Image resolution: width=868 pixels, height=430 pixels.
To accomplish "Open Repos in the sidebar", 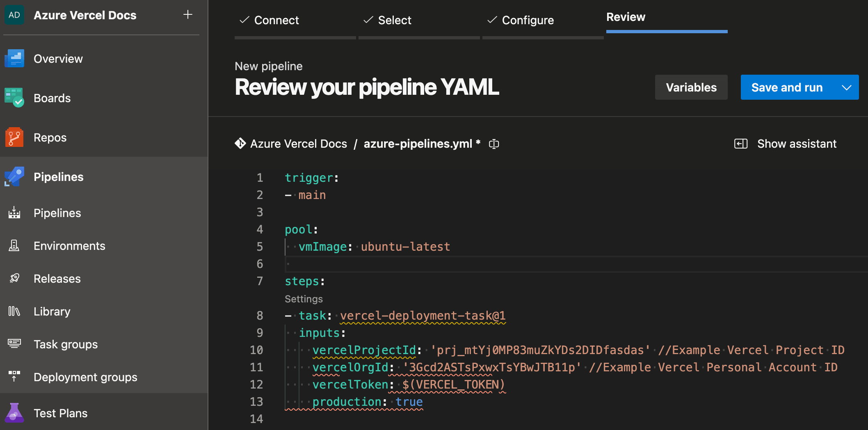I will pos(50,137).
